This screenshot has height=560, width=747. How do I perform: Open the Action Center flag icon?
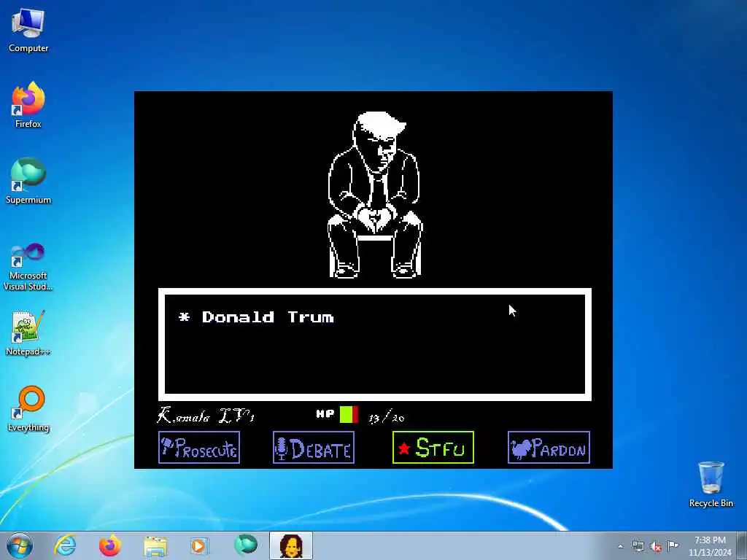(673, 545)
